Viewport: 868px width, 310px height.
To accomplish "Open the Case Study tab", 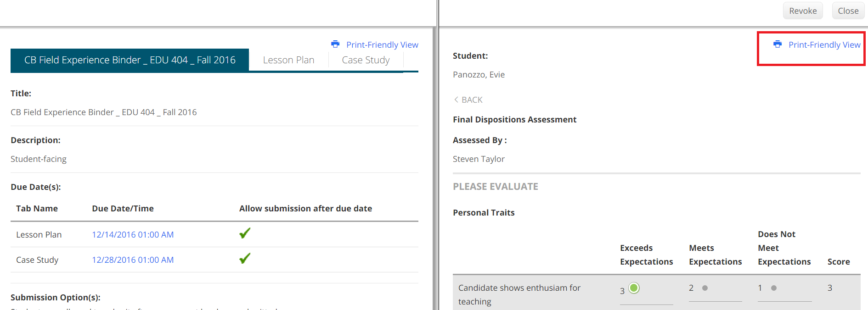I will point(366,60).
